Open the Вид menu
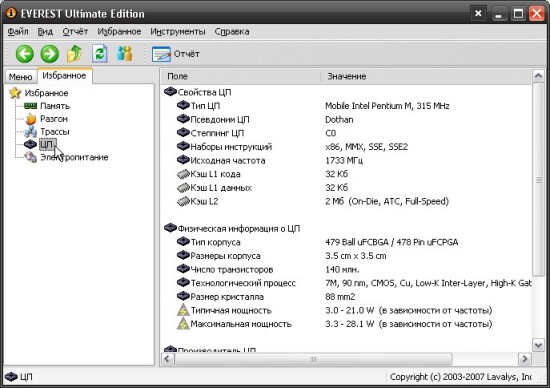The height and width of the screenshot is (388, 550). click(45, 32)
